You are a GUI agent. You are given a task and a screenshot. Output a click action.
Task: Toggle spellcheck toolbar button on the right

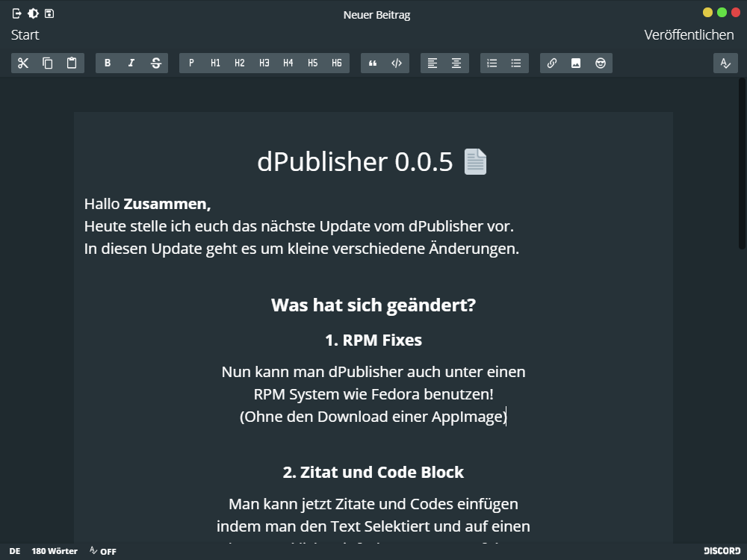pyautogui.click(x=725, y=63)
